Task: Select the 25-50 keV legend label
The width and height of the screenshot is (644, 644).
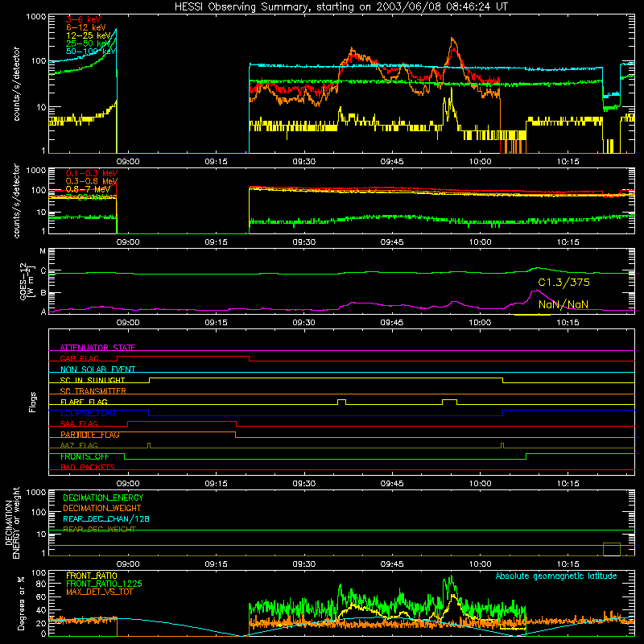Action: pos(89,43)
